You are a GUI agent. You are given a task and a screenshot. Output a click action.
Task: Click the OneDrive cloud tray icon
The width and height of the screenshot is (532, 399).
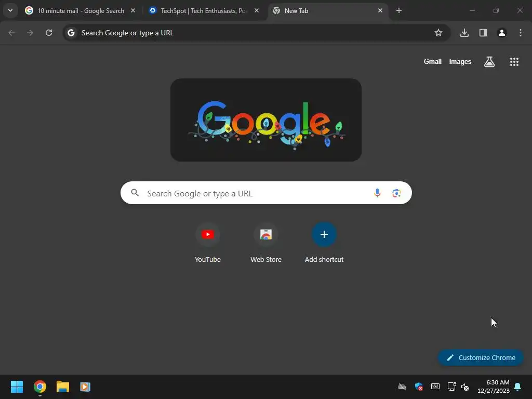coord(402,387)
